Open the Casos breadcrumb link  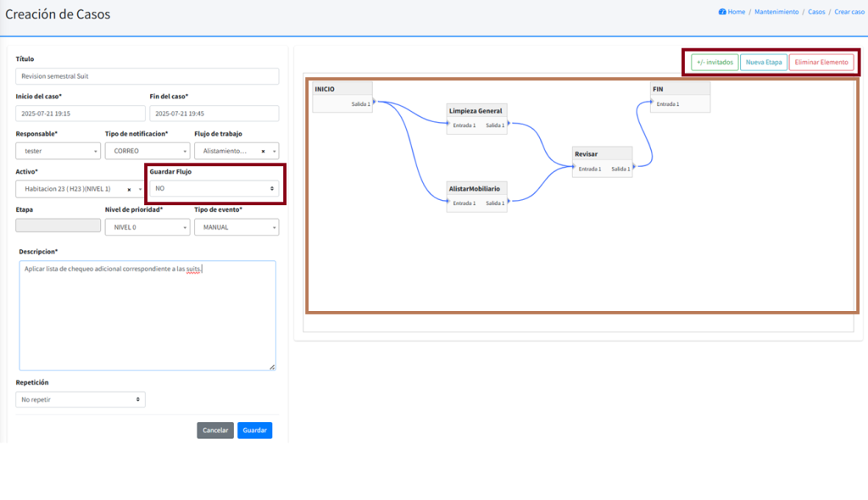pos(815,12)
